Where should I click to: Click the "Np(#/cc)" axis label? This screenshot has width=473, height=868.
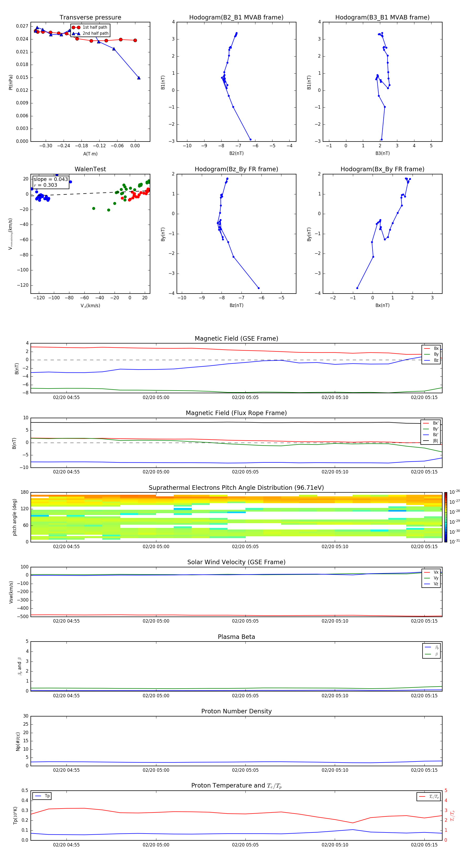(x=18, y=741)
